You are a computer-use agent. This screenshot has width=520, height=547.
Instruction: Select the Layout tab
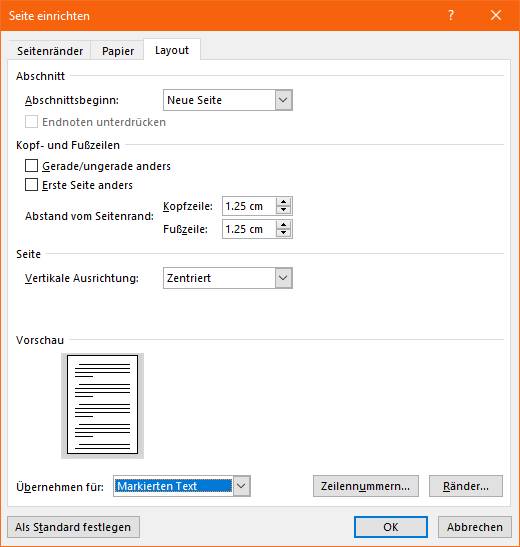pyautogui.click(x=172, y=50)
